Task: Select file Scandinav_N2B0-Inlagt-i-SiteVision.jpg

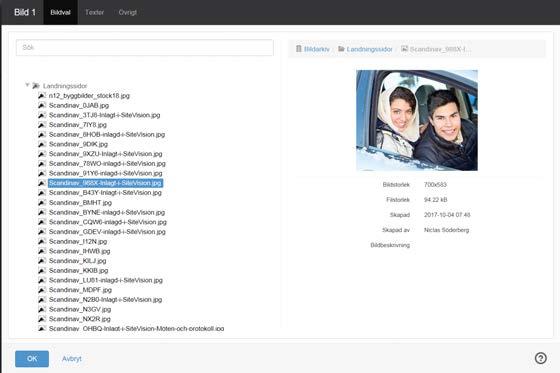Action: coord(105,299)
